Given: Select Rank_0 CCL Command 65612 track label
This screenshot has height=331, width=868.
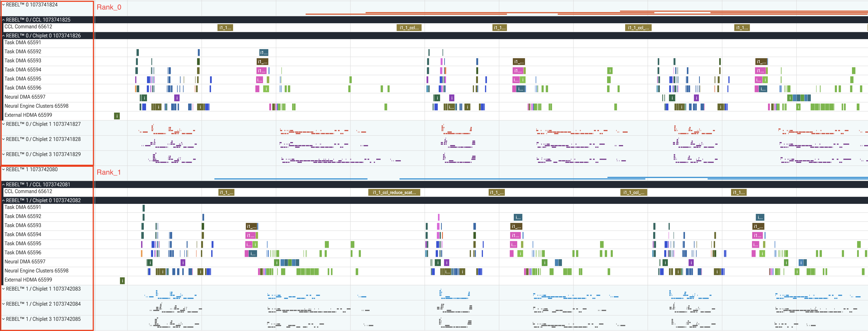Looking at the screenshot, I should (x=28, y=27).
